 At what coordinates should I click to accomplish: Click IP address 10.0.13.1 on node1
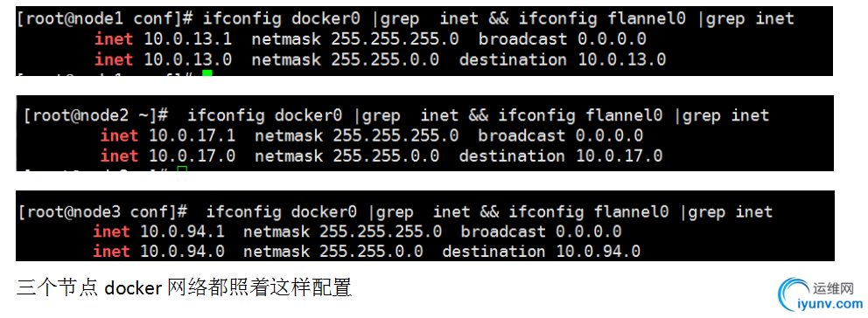tap(187, 39)
